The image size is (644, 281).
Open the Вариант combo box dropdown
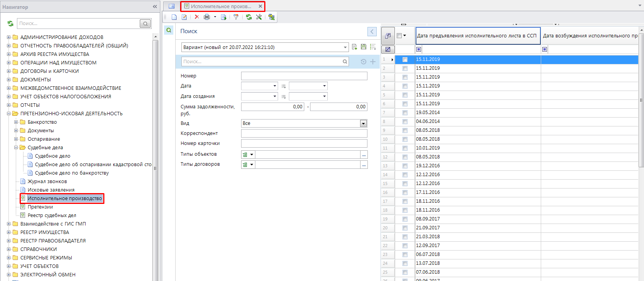[x=345, y=47]
